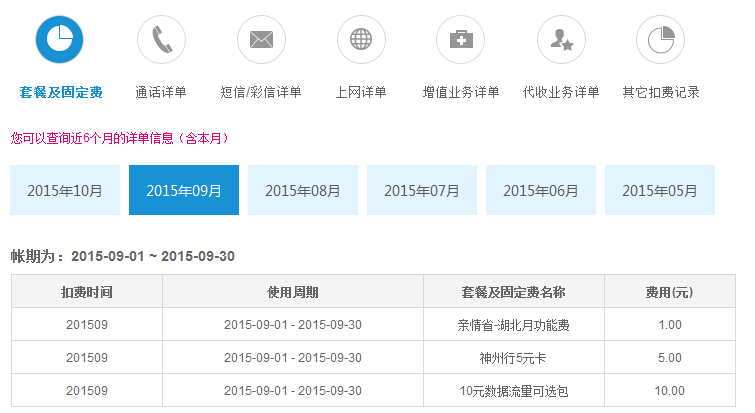Click the pink notice 您可以查询近6个月的详单信息
The image size is (755, 413).
(119, 139)
